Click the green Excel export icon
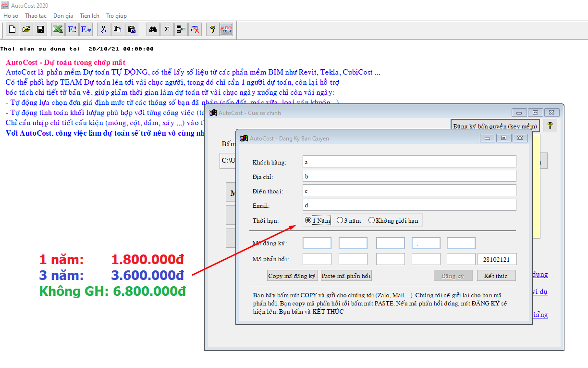The height and width of the screenshot is (368, 588). click(58, 29)
